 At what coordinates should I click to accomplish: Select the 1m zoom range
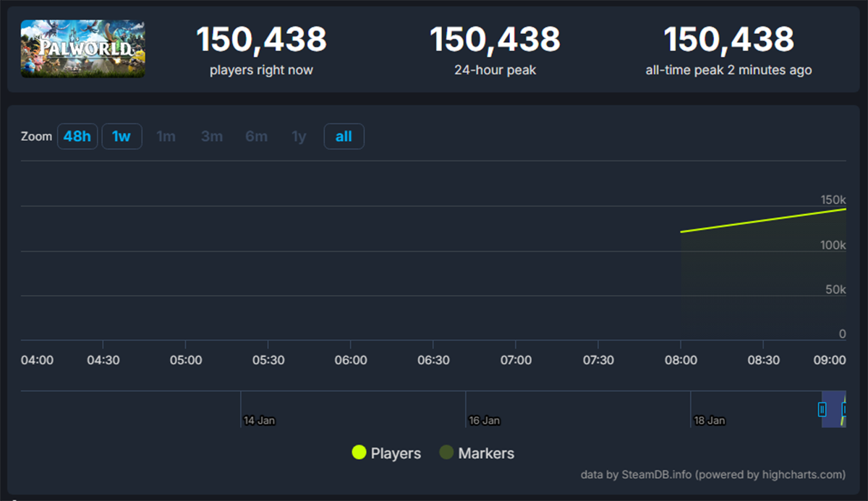tap(166, 137)
